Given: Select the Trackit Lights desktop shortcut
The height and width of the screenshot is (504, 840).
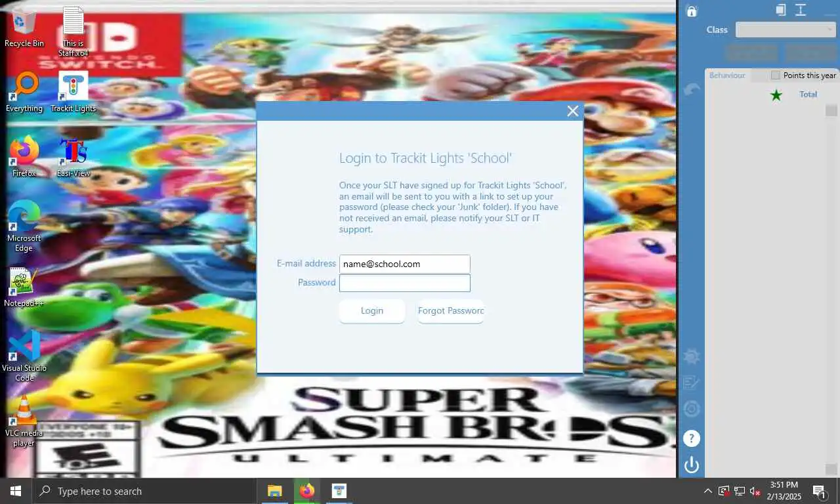Looking at the screenshot, I should (x=73, y=93).
